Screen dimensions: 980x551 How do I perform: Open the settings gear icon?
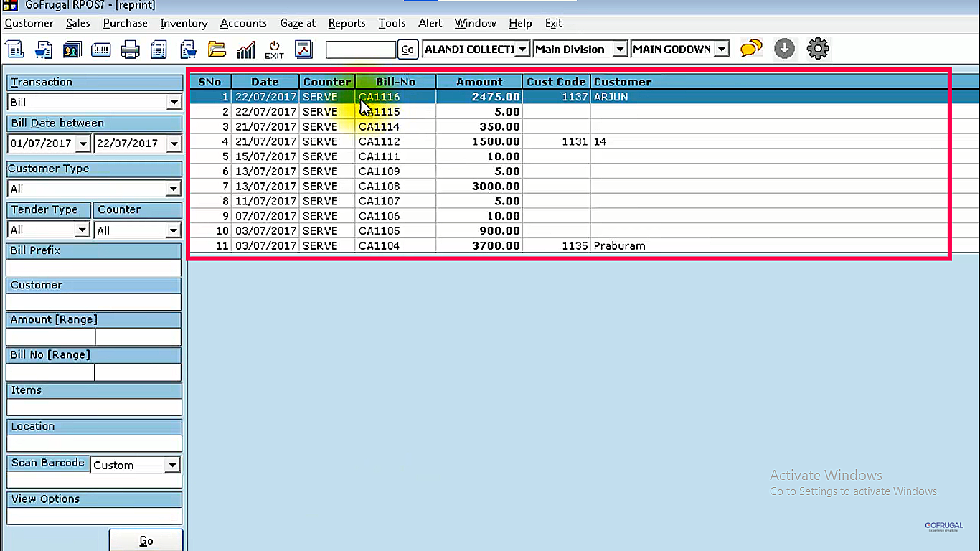click(818, 48)
